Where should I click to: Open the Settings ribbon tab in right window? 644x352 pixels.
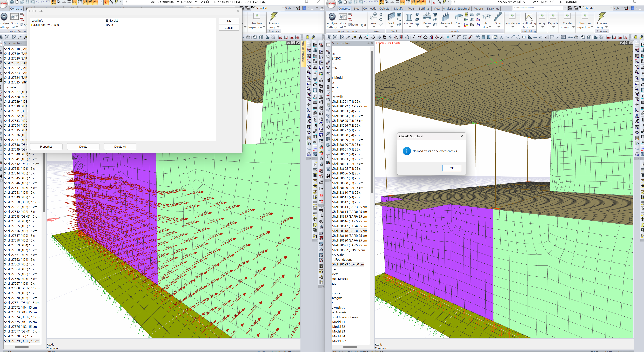[424, 9]
